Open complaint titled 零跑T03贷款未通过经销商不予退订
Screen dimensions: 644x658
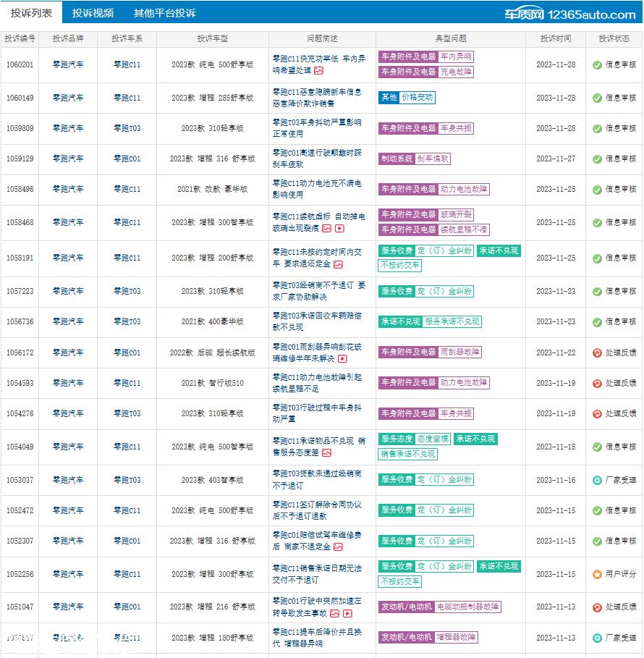point(317,479)
